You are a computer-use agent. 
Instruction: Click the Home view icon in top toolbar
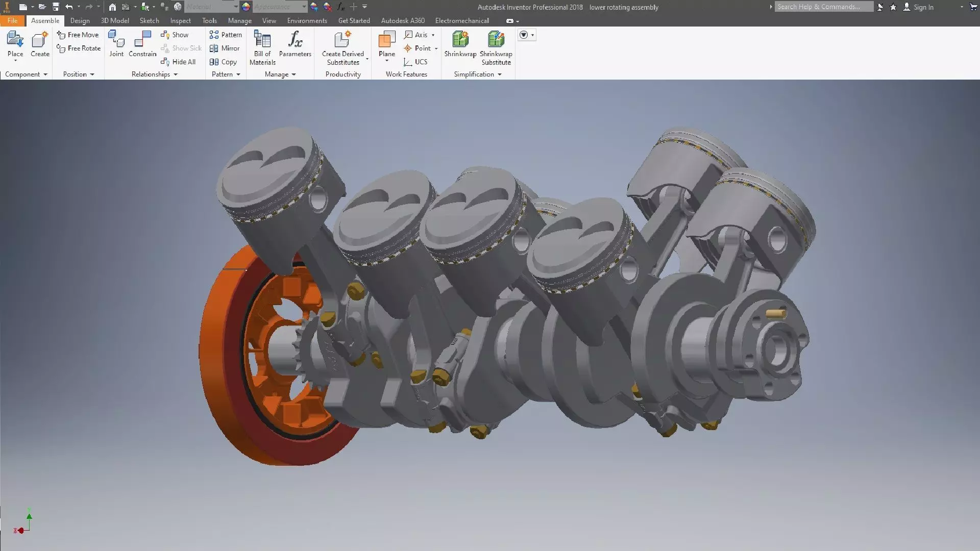[112, 7]
